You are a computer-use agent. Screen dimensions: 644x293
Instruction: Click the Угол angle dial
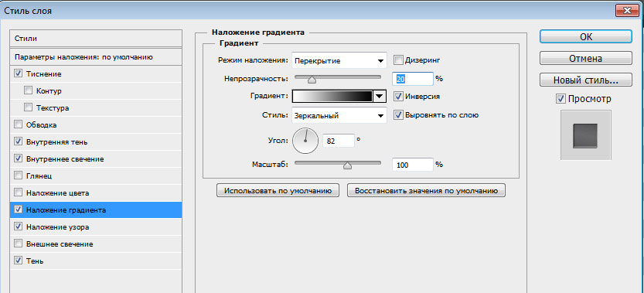click(305, 141)
